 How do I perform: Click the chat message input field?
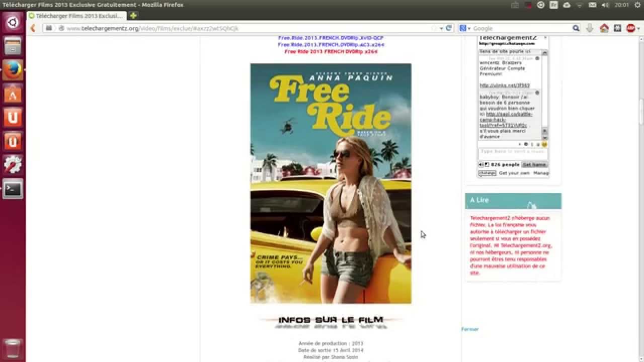(x=513, y=153)
